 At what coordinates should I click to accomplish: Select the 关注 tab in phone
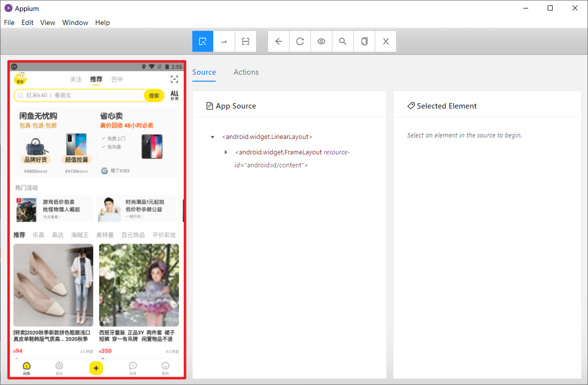(76, 79)
